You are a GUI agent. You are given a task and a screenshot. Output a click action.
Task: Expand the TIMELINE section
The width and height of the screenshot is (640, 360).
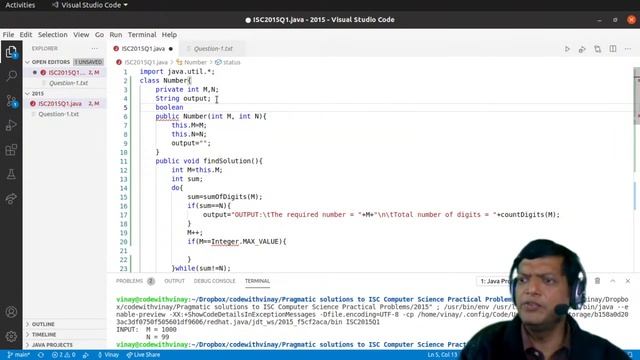coord(65,334)
